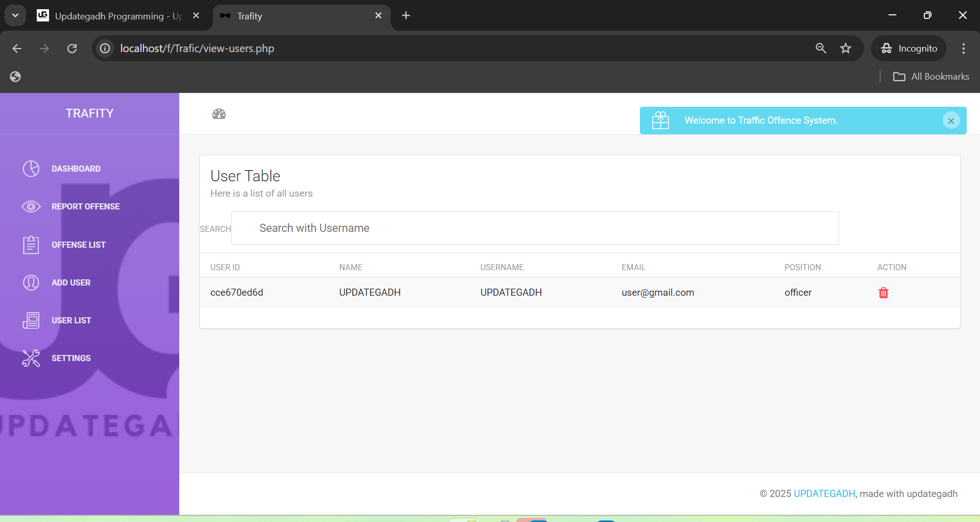This screenshot has height=522, width=980.
Task: Open the All Bookmarks folder
Action: [x=931, y=77]
